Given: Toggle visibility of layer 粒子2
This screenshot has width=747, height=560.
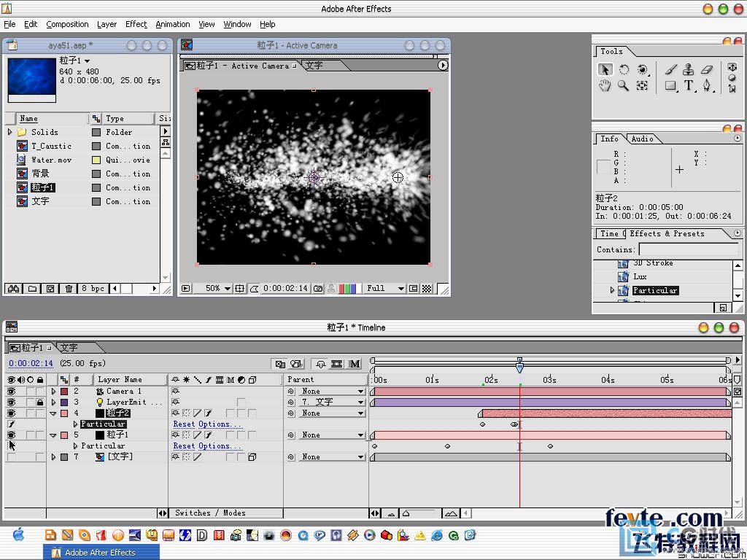Looking at the screenshot, I should coord(11,413).
